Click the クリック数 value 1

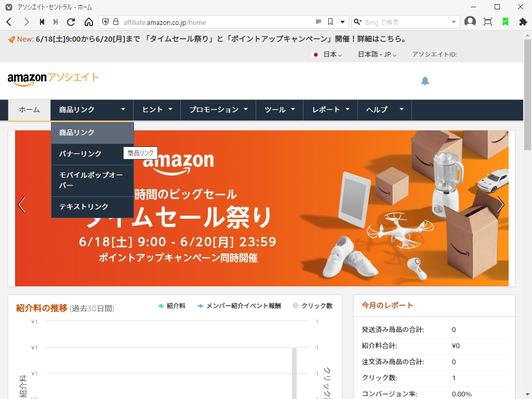(x=454, y=378)
